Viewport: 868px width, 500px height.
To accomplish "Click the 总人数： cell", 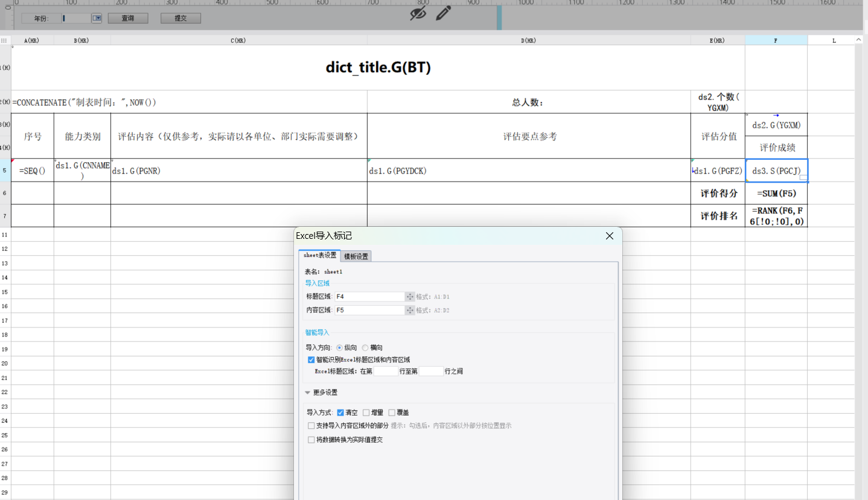I will click(x=529, y=102).
